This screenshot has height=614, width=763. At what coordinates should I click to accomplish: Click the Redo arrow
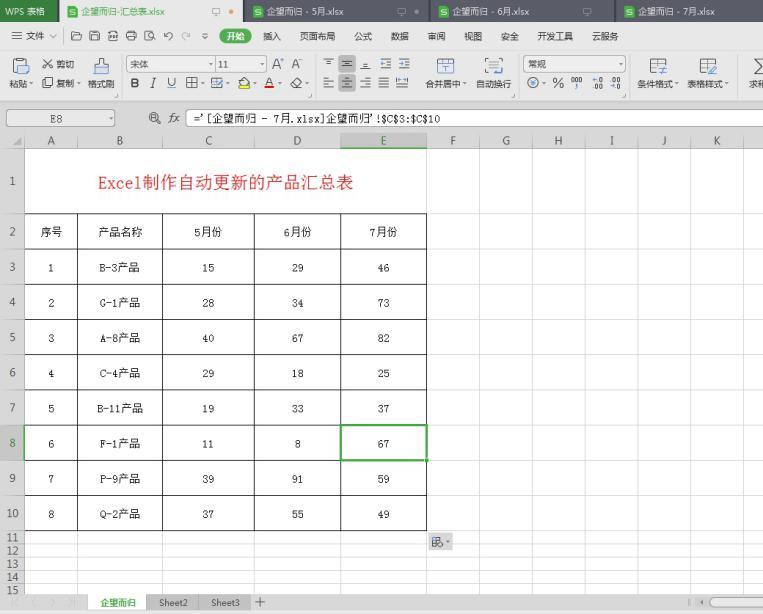pos(186,36)
